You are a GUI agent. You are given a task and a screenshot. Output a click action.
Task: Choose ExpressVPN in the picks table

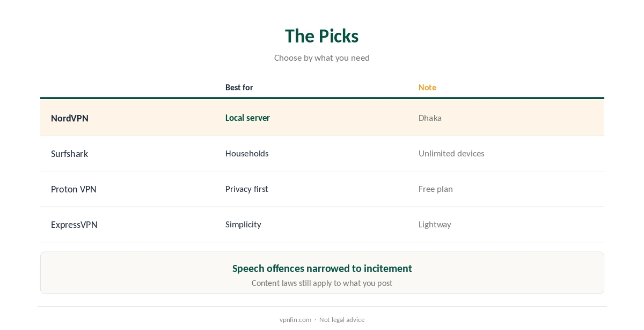coord(74,225)
